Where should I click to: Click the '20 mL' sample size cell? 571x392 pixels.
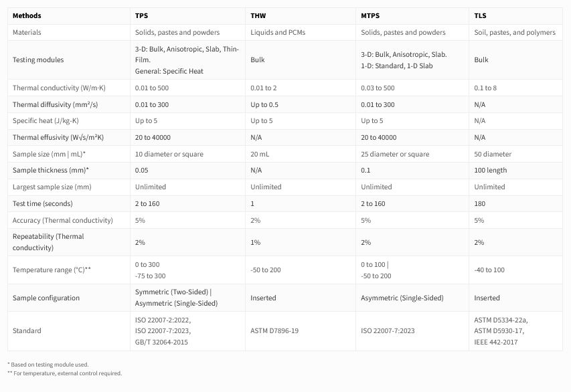coord(260,154)
